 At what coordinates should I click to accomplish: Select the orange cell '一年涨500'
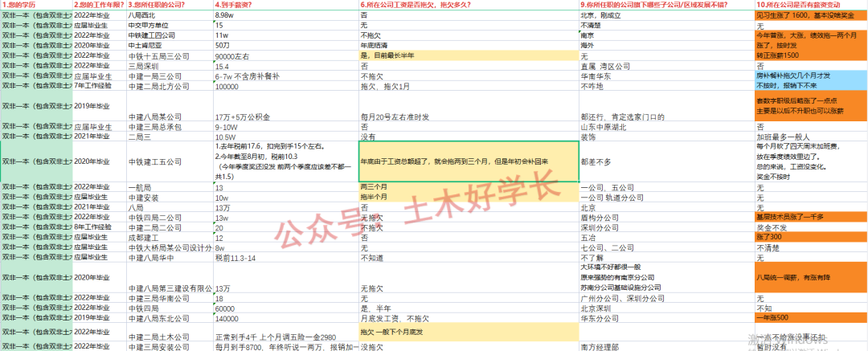(x=811, y=318)
